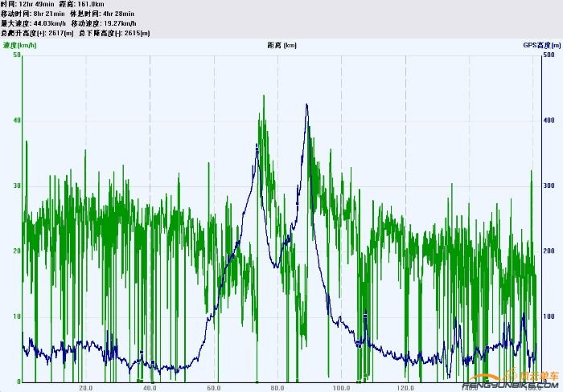The width and height of the screenshot is (563, 392).
Task: Click the 50 tick on left speed axis
Action: (x=17, y=55)
